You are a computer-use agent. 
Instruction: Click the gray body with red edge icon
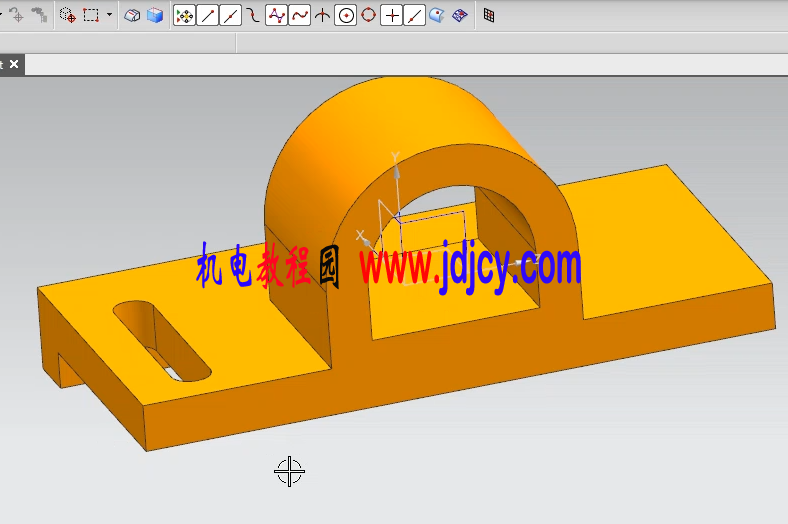pyautogui.click(x=132, y=16)
